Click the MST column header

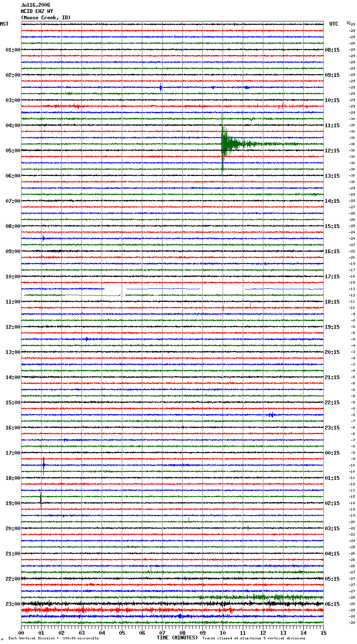(4, 24)
